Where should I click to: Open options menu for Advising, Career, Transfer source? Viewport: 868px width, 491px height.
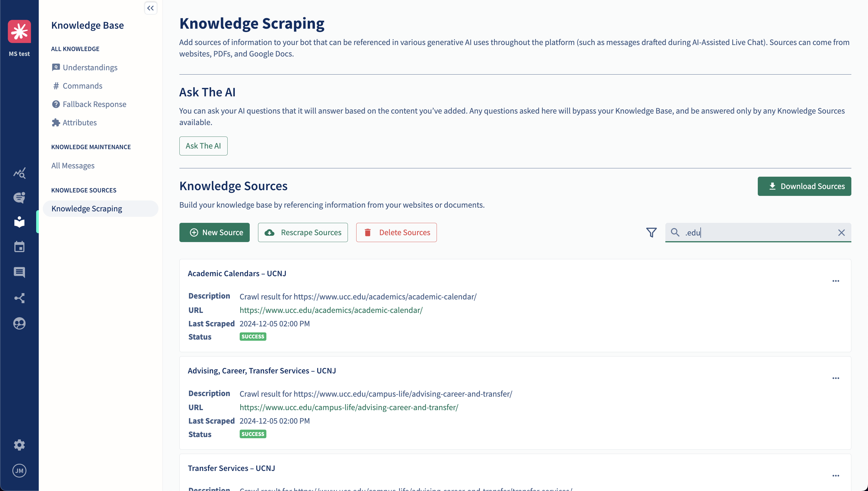point(836,378)
